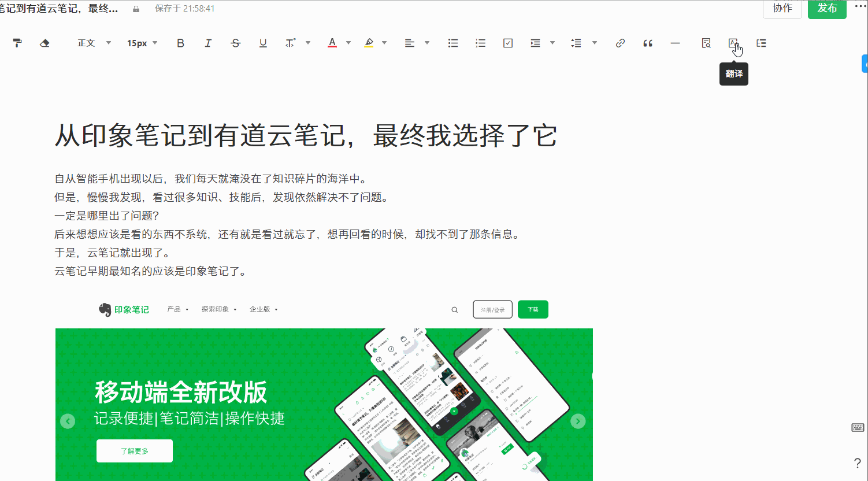Click the superscript text style icon
This screenshot has width=868, height=481.
pyautogui.click(x=290, y=43)
